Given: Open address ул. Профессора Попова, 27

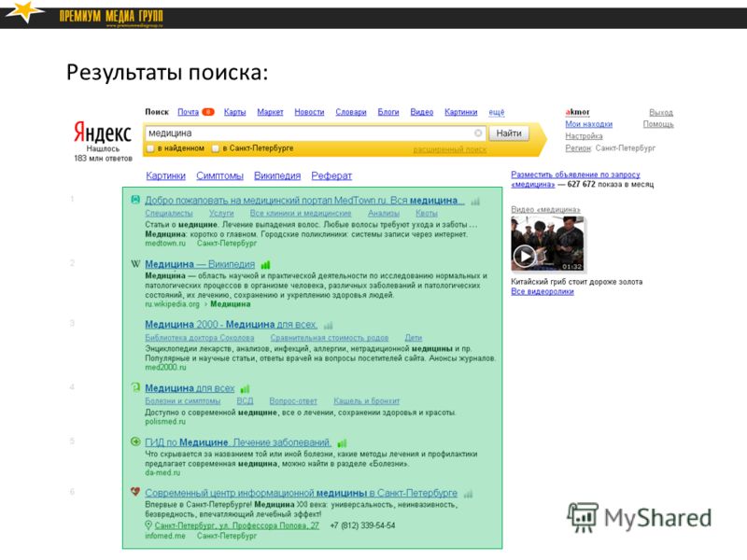Looking at the screenshot, I should [237, 525].
